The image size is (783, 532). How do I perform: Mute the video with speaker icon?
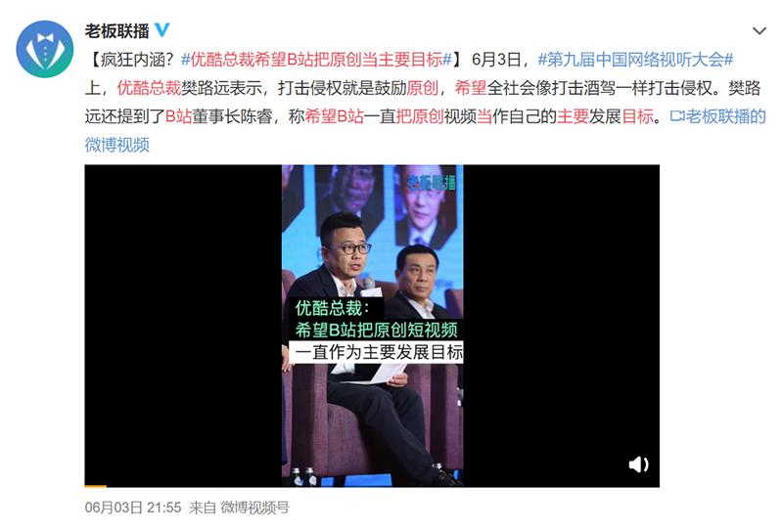[638, 465]
